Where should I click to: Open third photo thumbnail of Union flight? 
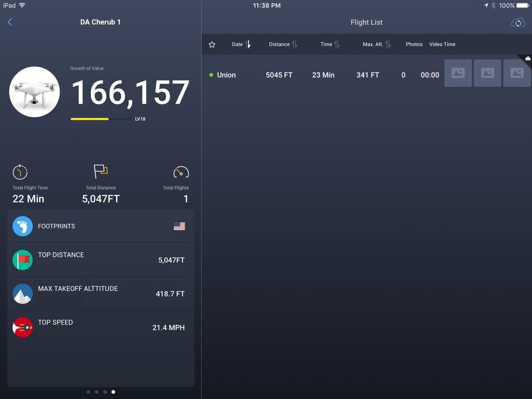tap(517, 73)
